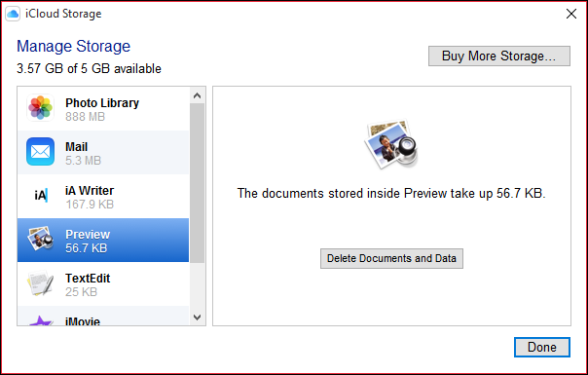Click the list scrollbar thumb
588x375 pixels.
198,183
